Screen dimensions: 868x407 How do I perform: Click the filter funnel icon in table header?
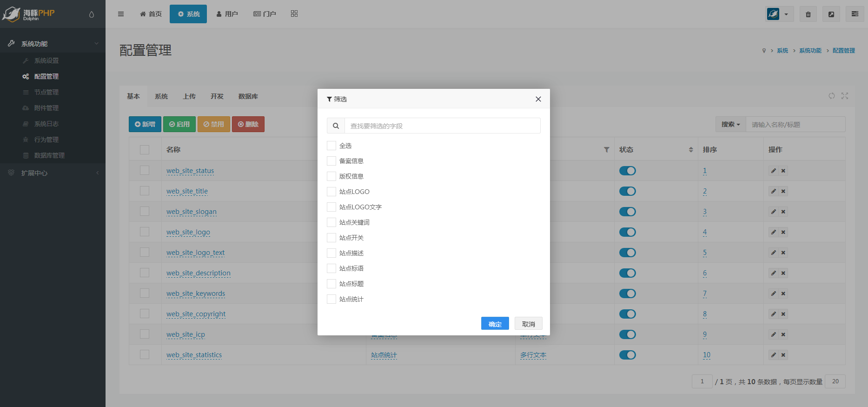606,150
